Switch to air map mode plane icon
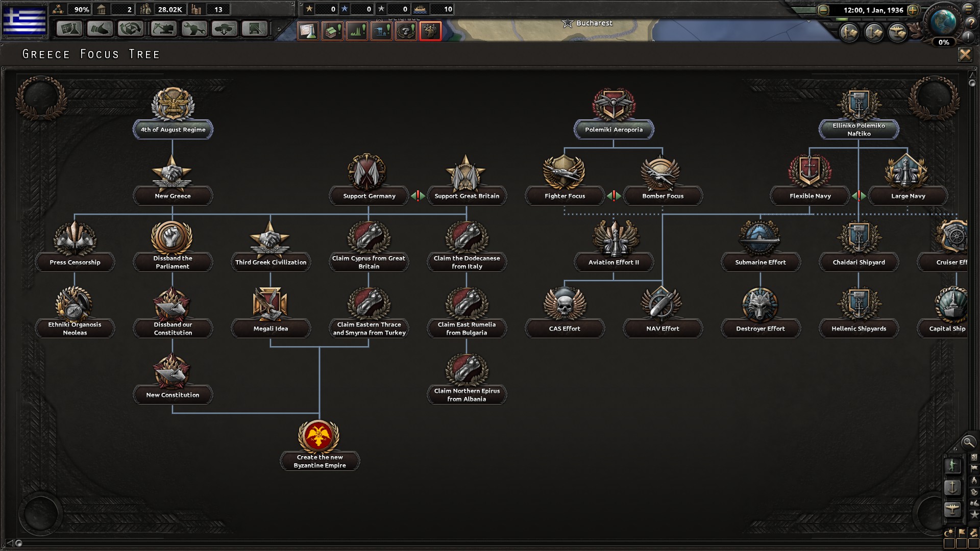The height and width of the screenshot is (551, 980). 952,509
